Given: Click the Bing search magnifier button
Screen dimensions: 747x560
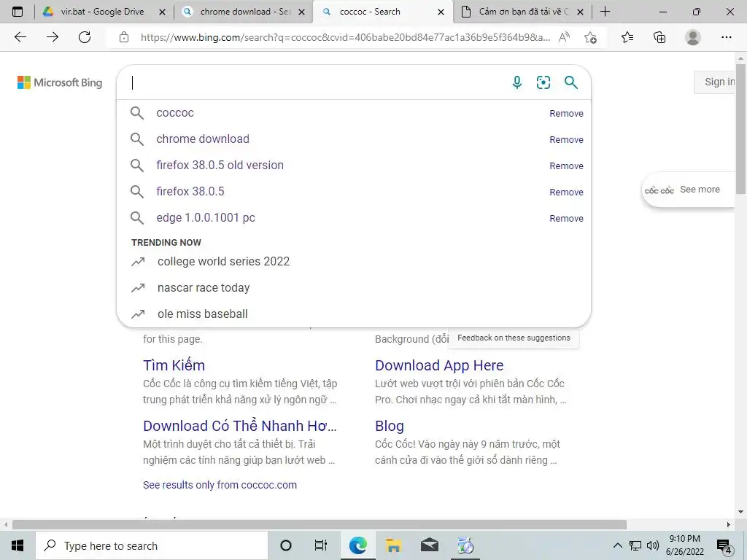Looking at the screenshot, I should (x=570, y=82).
